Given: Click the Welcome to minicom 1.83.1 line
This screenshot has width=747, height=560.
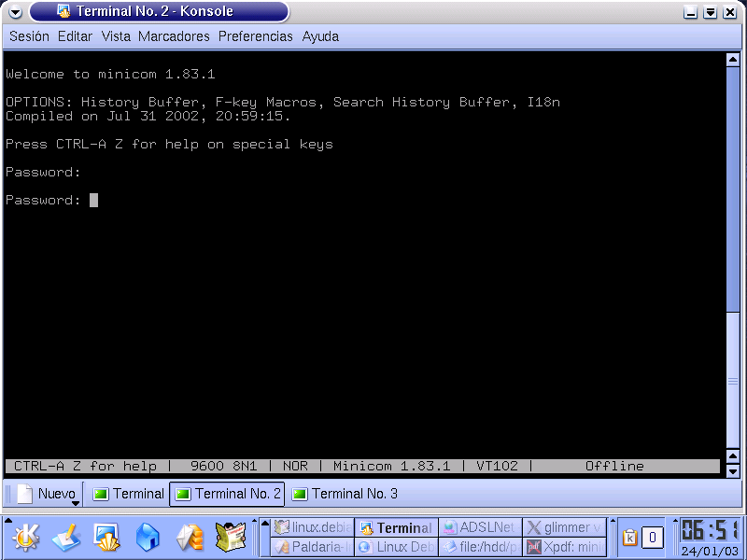Looking at the screenshot, I should pyautogui.click(x=110, y=75).
